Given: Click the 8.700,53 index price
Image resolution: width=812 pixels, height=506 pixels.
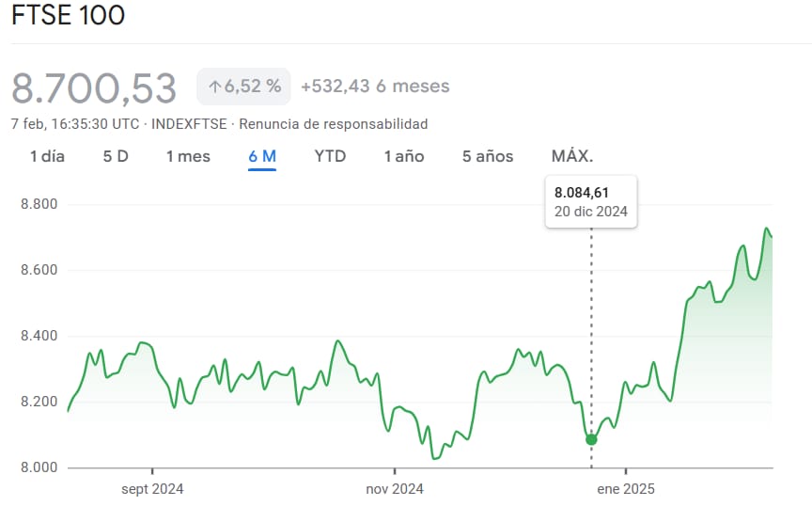Looking at the screenshot, I should click(x=94, y=88).
